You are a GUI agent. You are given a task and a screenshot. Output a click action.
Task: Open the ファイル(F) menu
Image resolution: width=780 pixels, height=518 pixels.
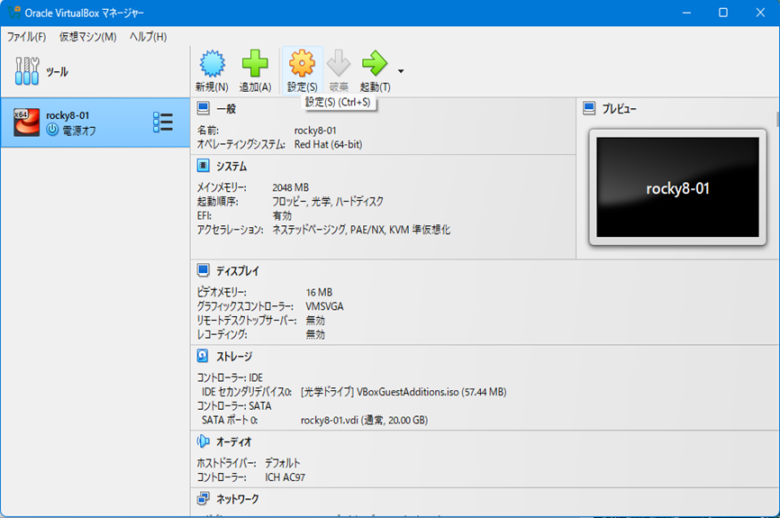[26, 37]
